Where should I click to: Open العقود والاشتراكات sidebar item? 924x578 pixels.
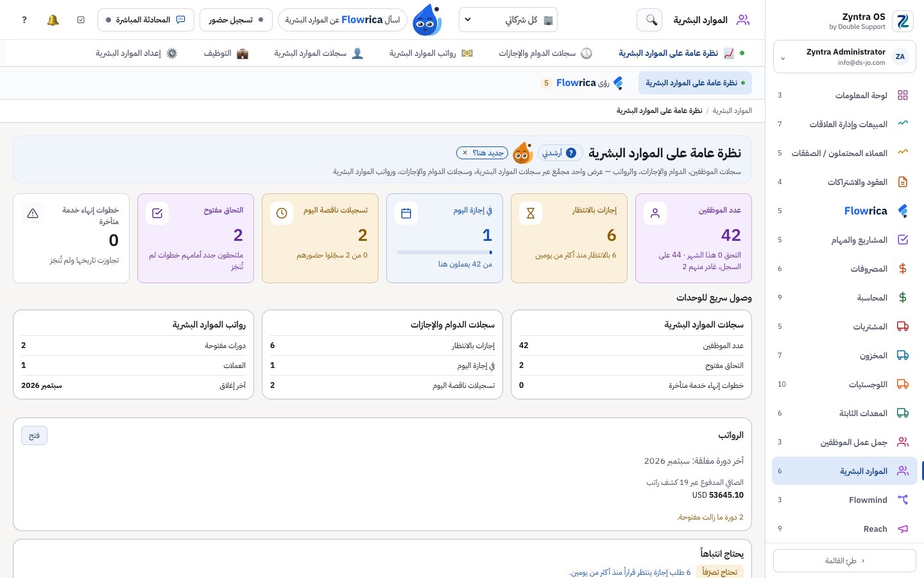(844, 182)
